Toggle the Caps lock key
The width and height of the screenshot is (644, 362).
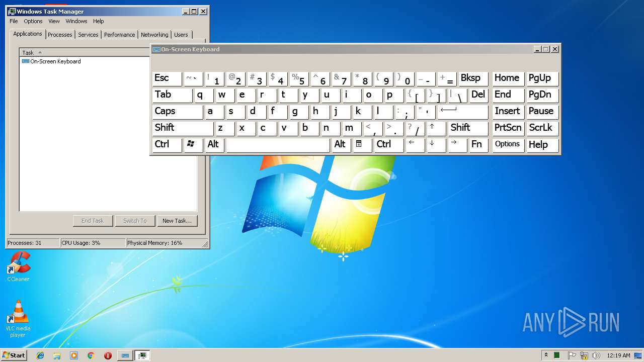point(178,112)
